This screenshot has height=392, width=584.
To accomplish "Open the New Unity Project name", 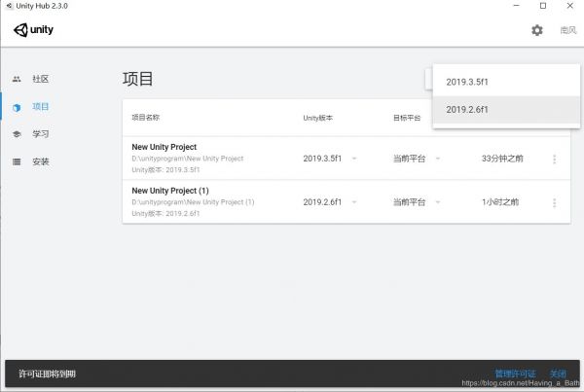I will coord(164,147).
